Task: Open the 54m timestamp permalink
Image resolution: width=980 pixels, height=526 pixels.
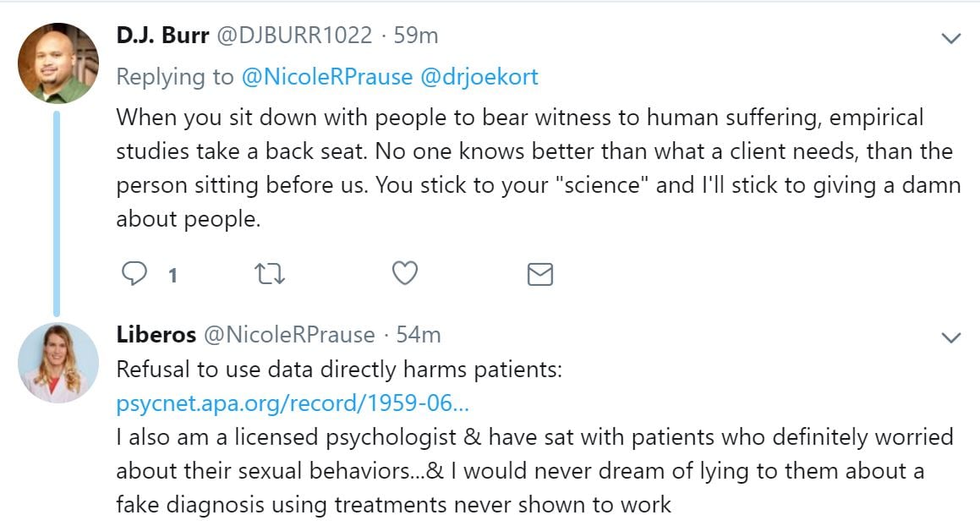Action: point(419,335)
